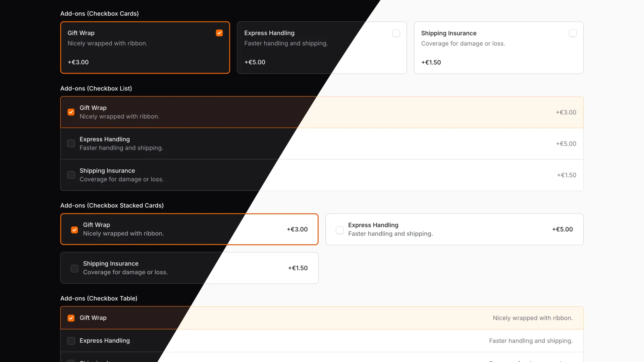Click the Gift Wrap table row
The image size is (644, 362).
click(302, 318)
